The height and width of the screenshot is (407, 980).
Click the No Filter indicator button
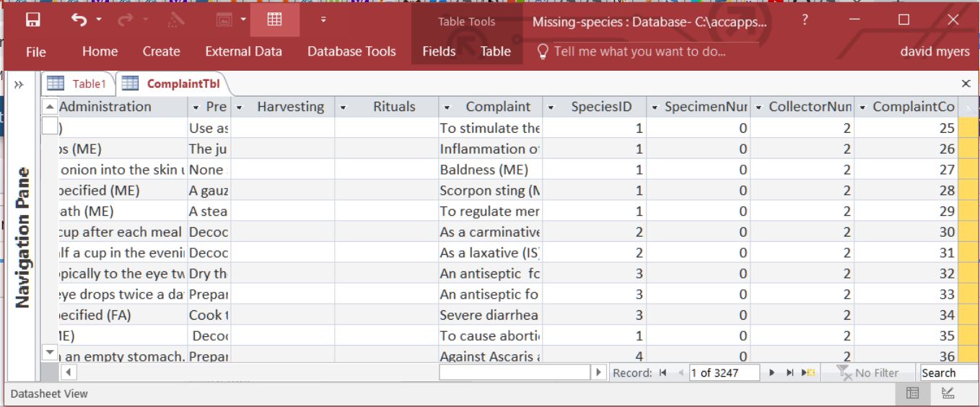pos(868,373)
